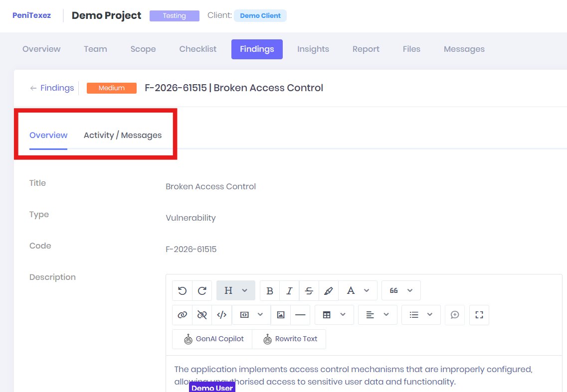567x392 pixels.
Task: Remove link with the unlink icon
Action: pyautogui.click(x=202, y=315)
